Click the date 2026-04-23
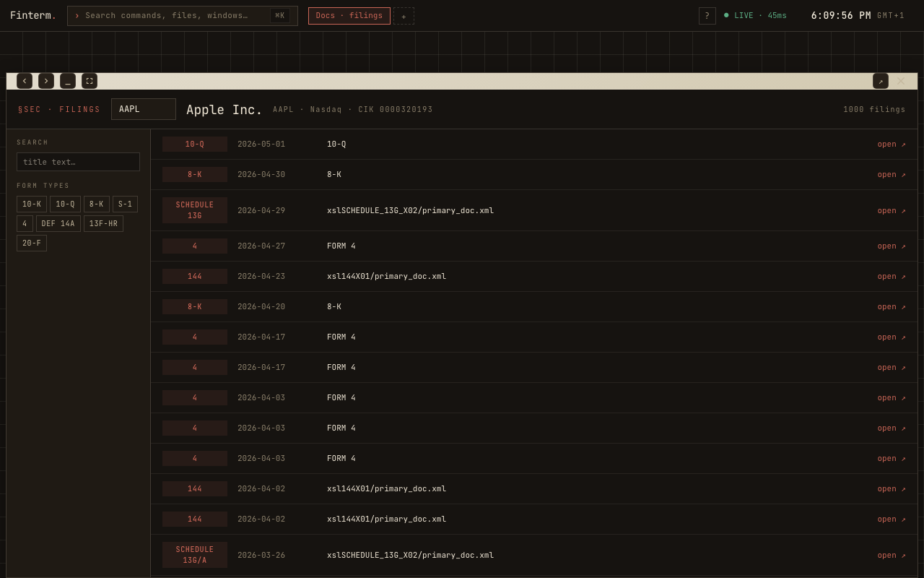The image size is (924, 578). pos(261,277)
